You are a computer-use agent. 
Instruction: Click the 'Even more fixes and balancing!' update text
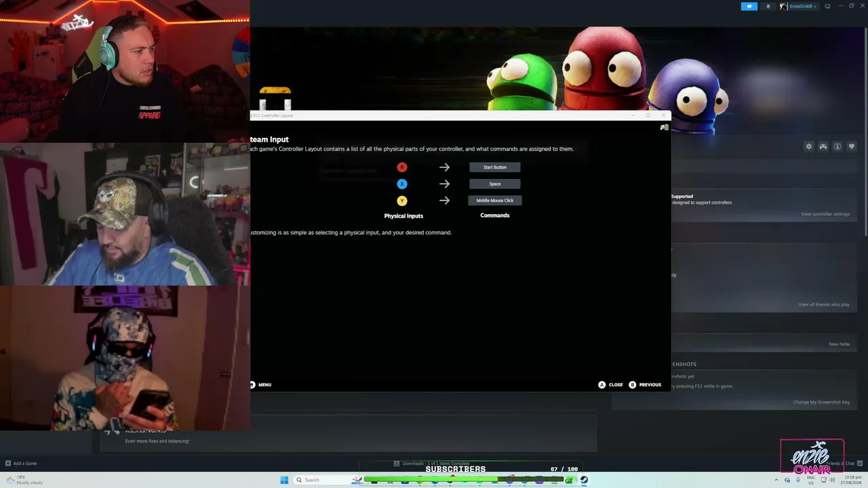(x=157, y=441)
